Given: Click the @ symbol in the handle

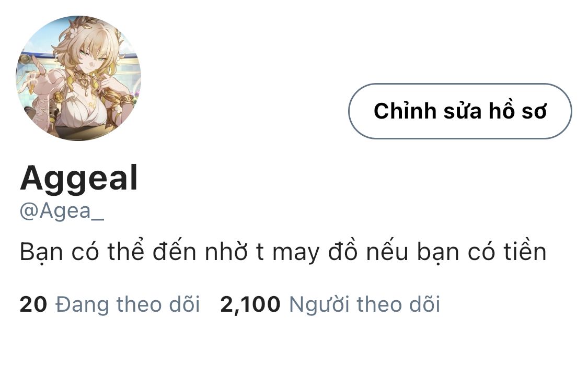Looking at the screenshot, I should tap(29, 211).
